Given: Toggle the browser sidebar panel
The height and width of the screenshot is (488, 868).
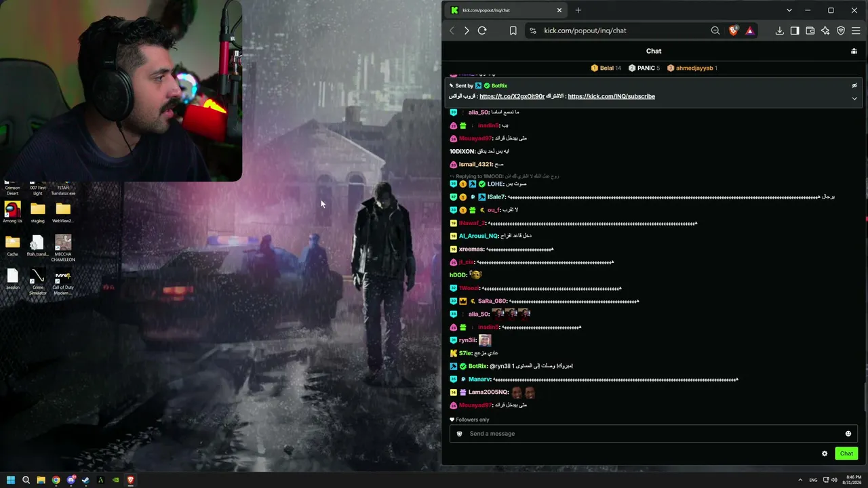Looking at the screenshot, I should [795, 30].
